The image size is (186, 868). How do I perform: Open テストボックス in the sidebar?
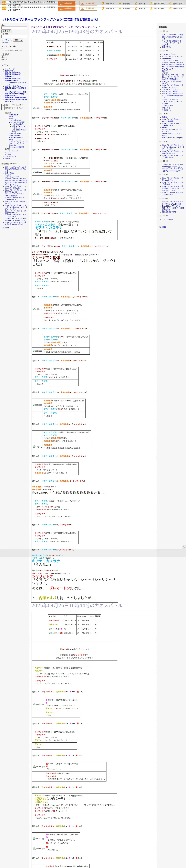point(10,157)
